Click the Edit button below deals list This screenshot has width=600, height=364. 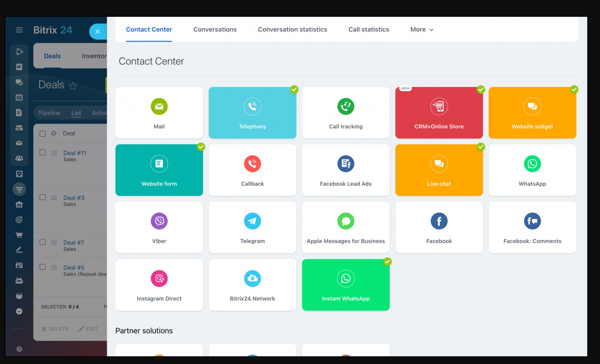tap(88, 329)
